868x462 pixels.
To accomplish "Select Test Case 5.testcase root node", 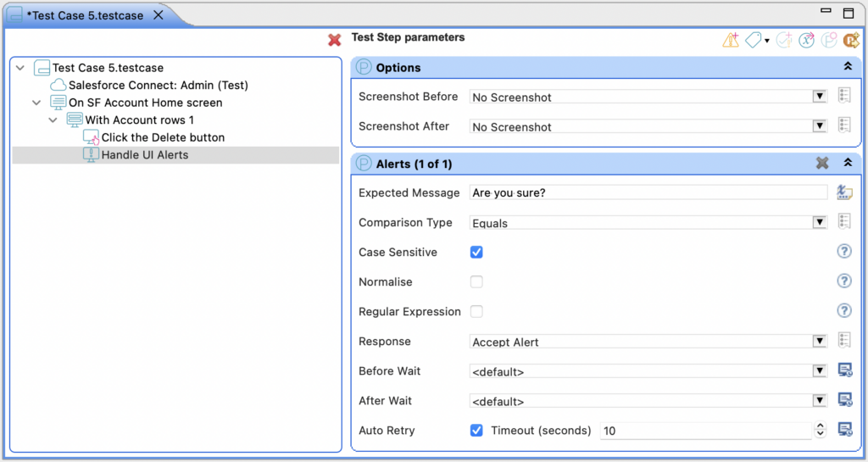I will tap(108, 68).
